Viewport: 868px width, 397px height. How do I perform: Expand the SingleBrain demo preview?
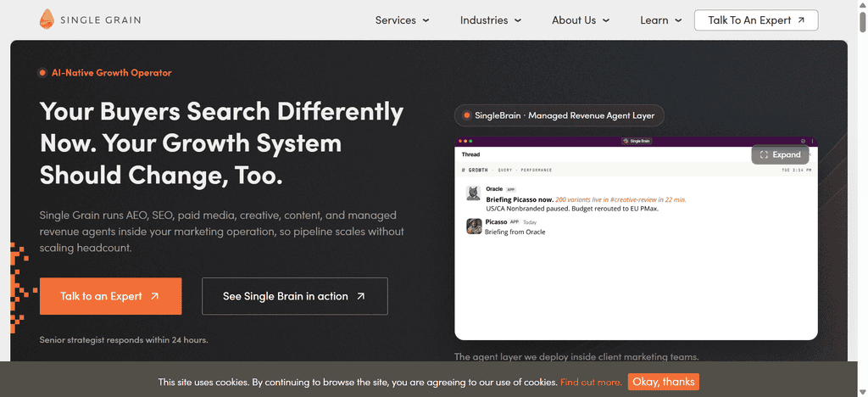781,154
